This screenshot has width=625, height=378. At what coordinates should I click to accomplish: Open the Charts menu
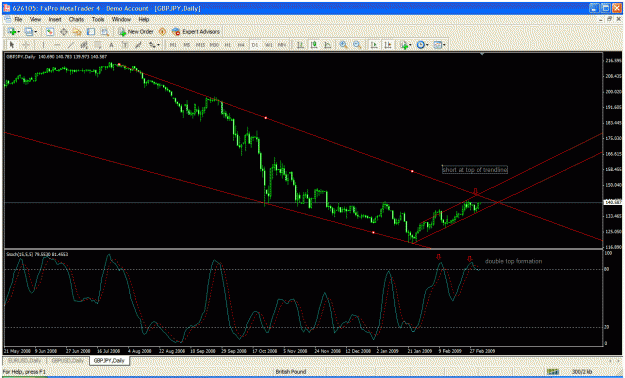(76, 19)
